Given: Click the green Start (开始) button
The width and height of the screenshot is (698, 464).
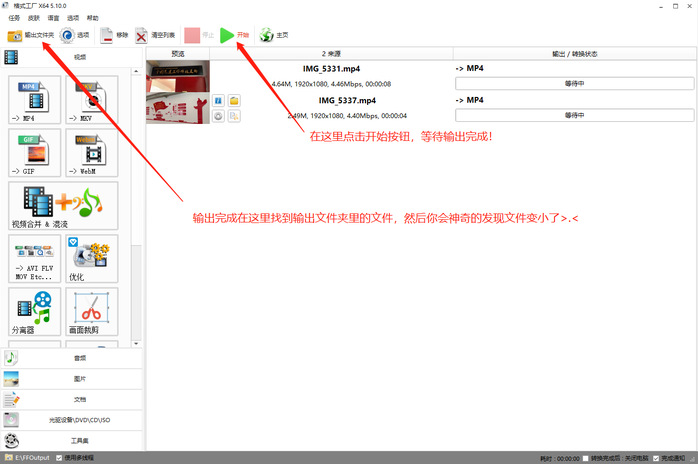Looking at the screenshot, I should pyautogui.click(x=235, y=35).
